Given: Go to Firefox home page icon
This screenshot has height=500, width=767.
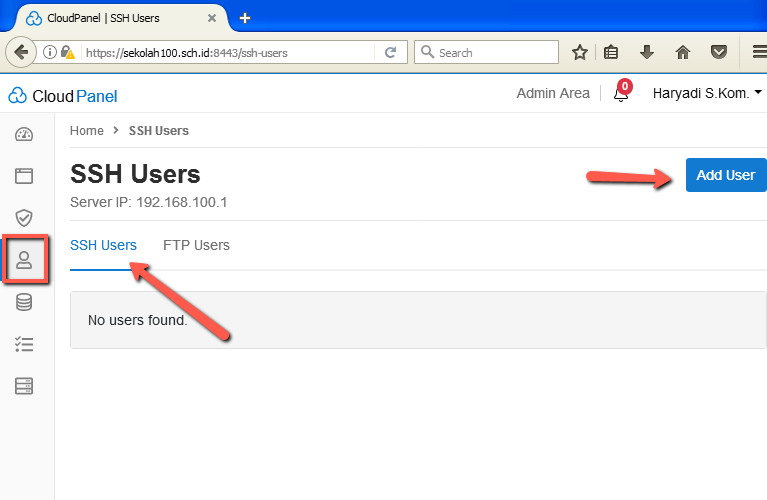Looking at the screenshot, I should (683, 53).
